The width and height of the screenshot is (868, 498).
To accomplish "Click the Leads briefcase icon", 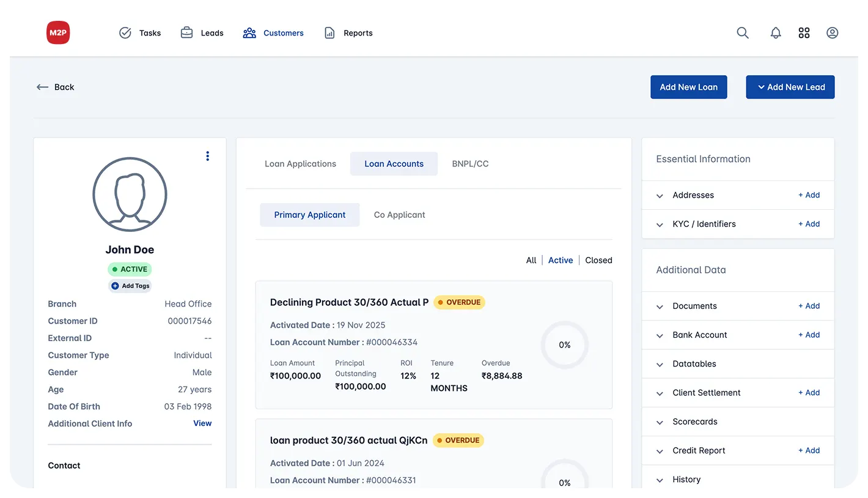I will pos(187,33).
